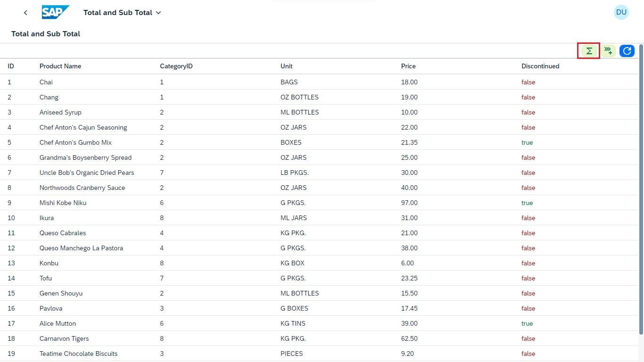Sort by the Product Name column header
Viewport: 644px width, 362px height.
click(60, 66)
